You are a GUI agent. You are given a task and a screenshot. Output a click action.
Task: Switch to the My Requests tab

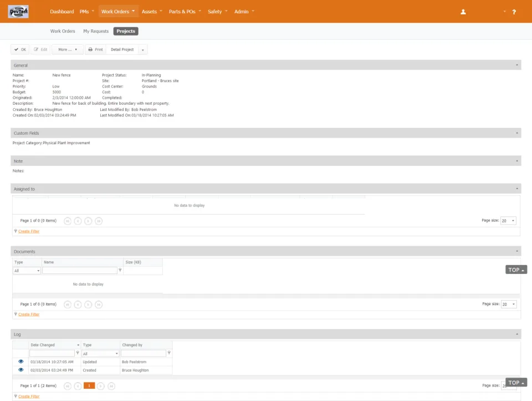click(96, 31)
